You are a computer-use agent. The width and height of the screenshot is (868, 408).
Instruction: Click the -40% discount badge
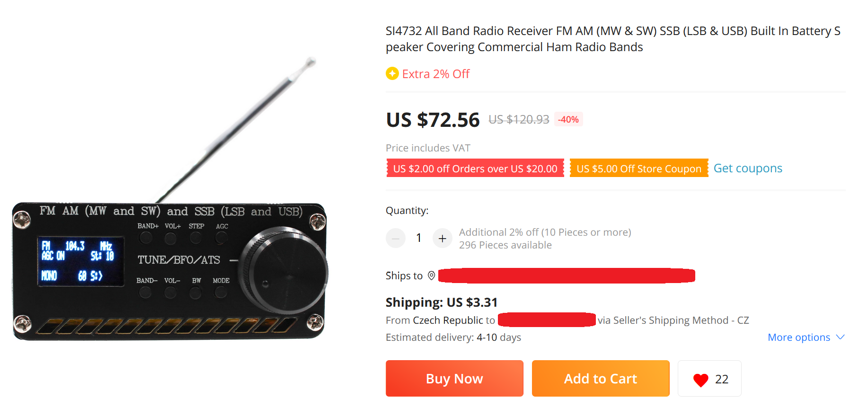568,119
